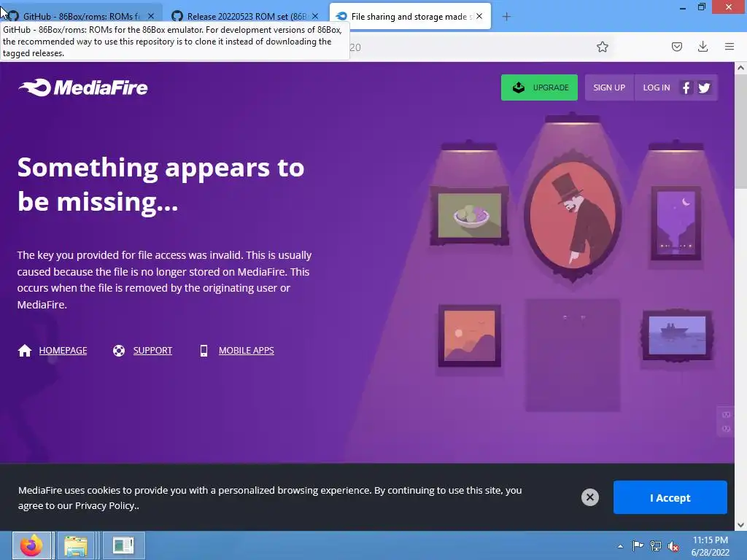
Task: Click the network tray icon
Action: click(x=656, y=546)
